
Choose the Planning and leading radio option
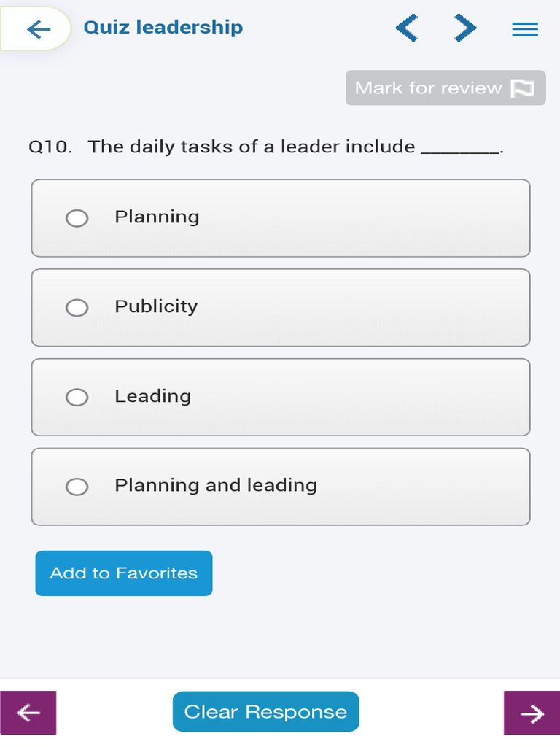coord(77,487)
